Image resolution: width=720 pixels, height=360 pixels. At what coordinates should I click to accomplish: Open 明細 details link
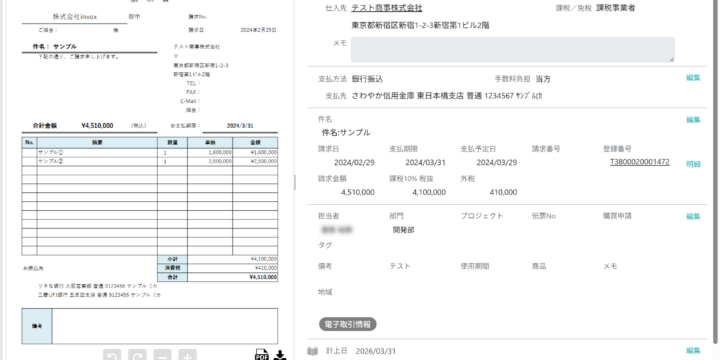click(693, 164)
